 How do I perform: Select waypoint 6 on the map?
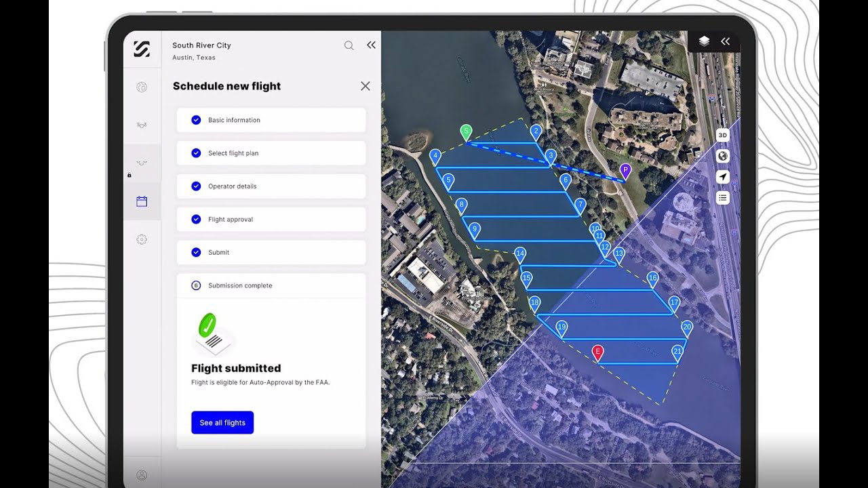[566, 181]
